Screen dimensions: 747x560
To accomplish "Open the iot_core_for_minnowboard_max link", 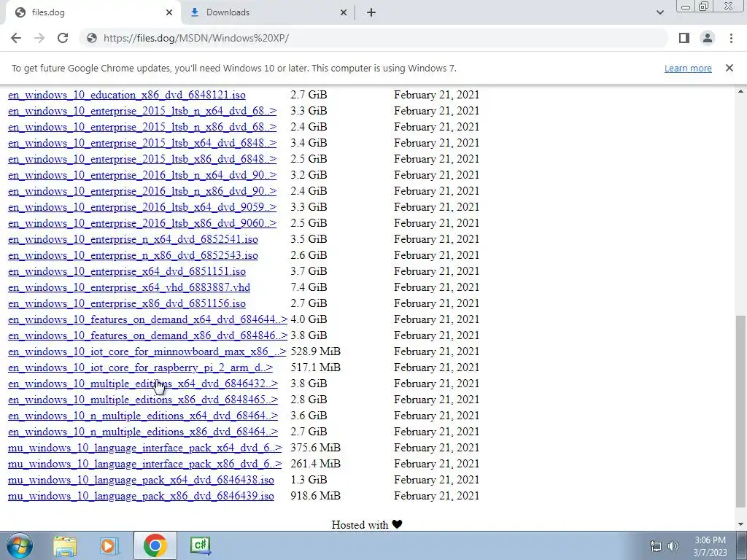I will tap(147, 351).
